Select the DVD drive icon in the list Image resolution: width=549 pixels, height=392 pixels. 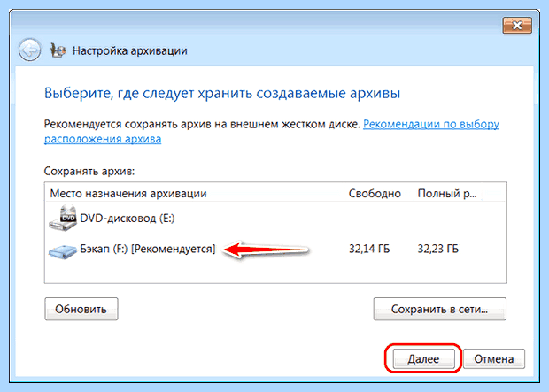pyautogui.click(x=63, y=218)
